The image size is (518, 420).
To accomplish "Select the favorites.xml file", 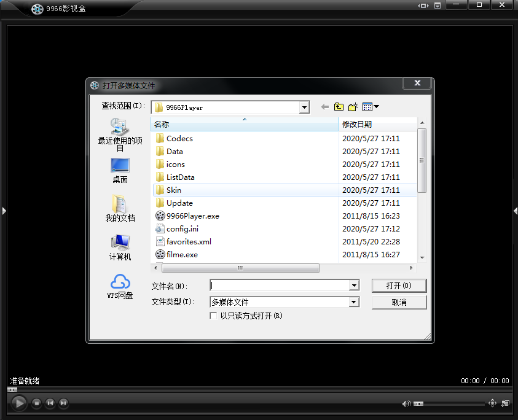I will (x=189, y=241).
